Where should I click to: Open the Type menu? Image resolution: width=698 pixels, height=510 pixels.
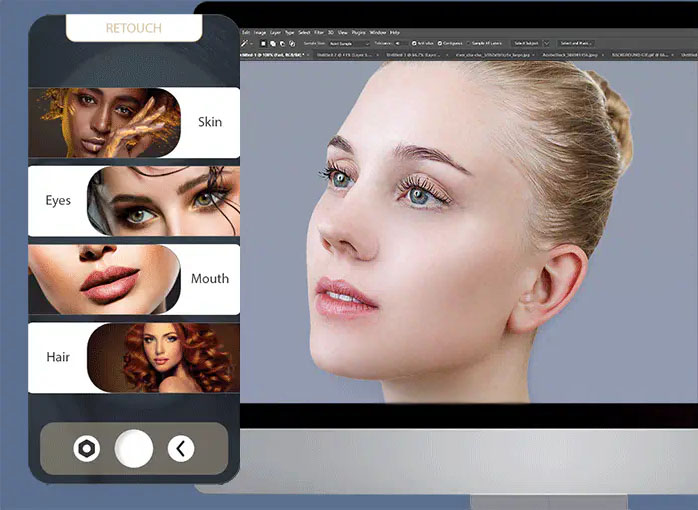[290, 32]
